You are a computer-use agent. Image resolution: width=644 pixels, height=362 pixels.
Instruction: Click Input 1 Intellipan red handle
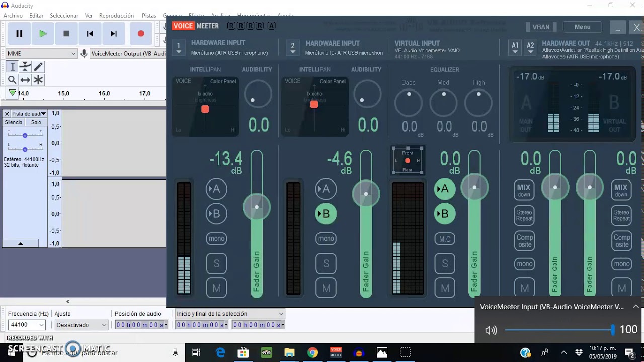pos(205,109)
